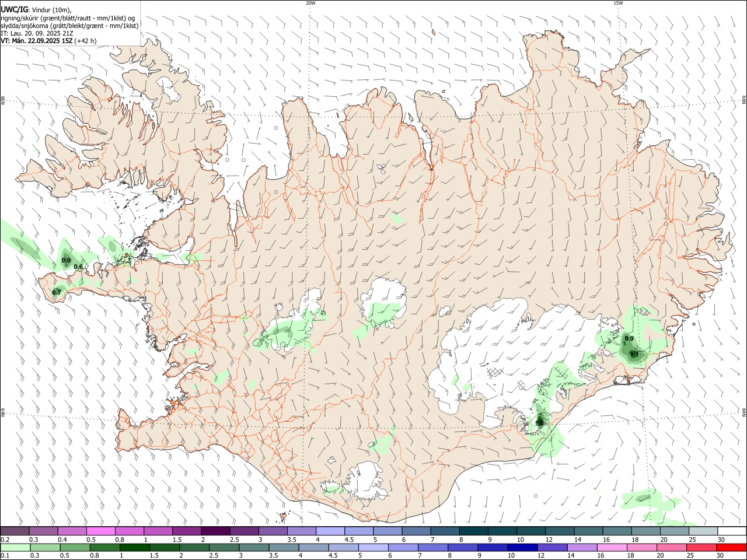
Task: Pick the upper legend swatch starting at 0.2
Action: tap(15, 531)
